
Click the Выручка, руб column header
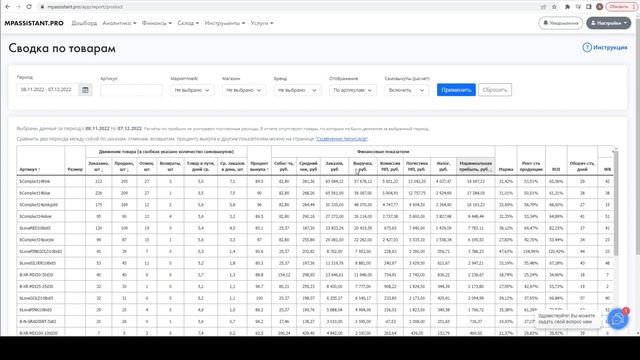click(362, 166)
